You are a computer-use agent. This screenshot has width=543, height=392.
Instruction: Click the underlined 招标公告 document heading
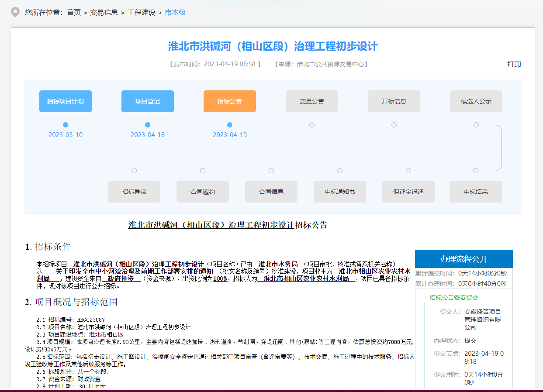coord(228,225)
